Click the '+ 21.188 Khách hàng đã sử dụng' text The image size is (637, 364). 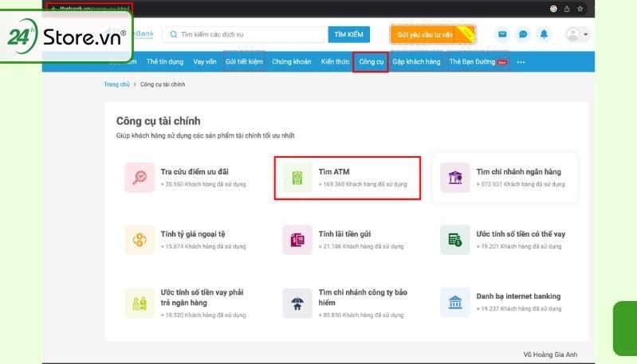click(x=361, y=246)
